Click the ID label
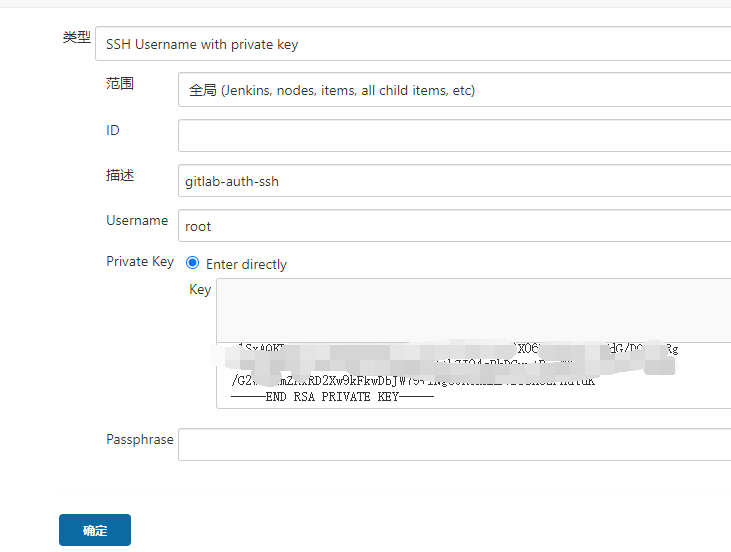The height and width of the screenshot is (552, 731). [x=113, y=130]
